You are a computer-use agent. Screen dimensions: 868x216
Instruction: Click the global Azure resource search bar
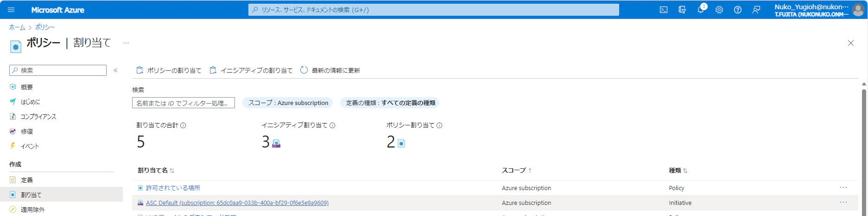434,10
